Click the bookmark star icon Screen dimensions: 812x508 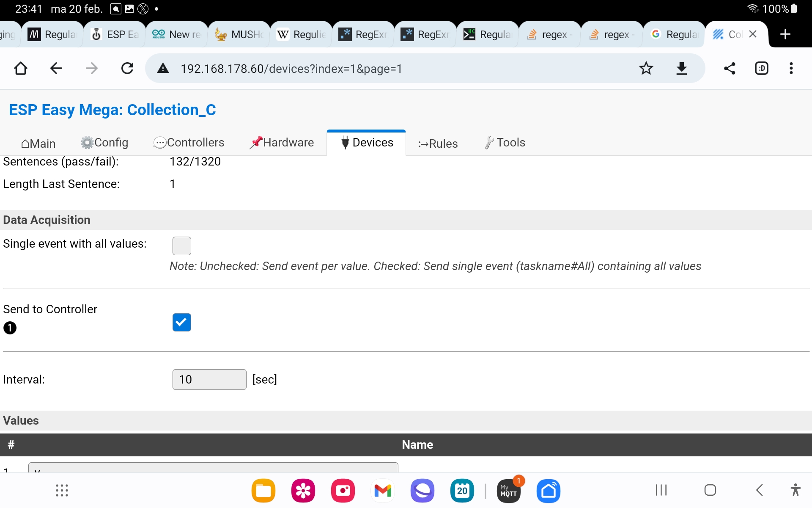tap(647, 69)
